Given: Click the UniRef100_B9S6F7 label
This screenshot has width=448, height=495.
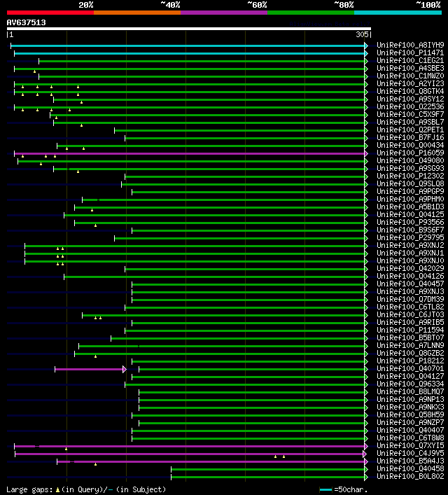Looking at the screenshot, I should click(410, 230).
